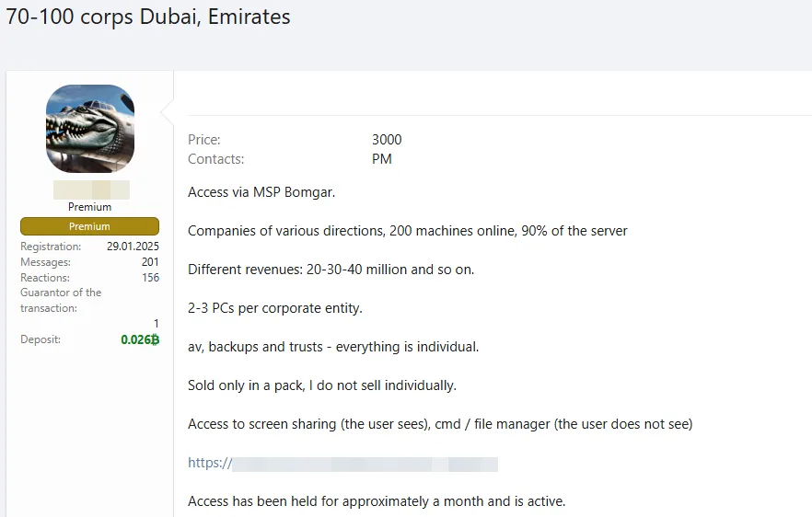The height and width of the screenshot is (517, 812).
Task: Click the Reactions count 156
Action: [151, 278]
